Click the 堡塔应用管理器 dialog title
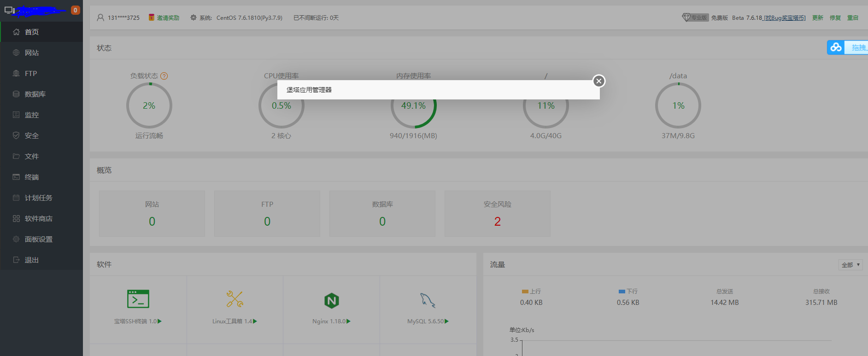The height and width of the screenshot is (356, 868). 309,90
